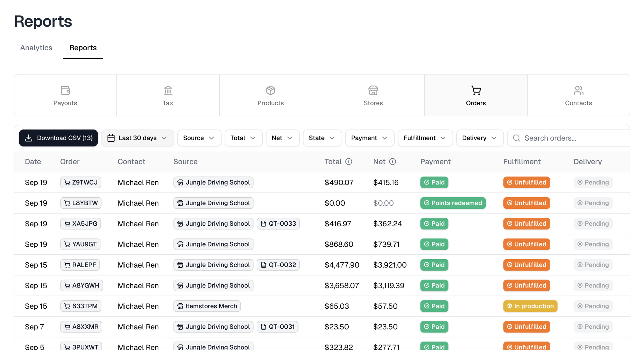Select the Orders cart icon

[x=476, y=90]
